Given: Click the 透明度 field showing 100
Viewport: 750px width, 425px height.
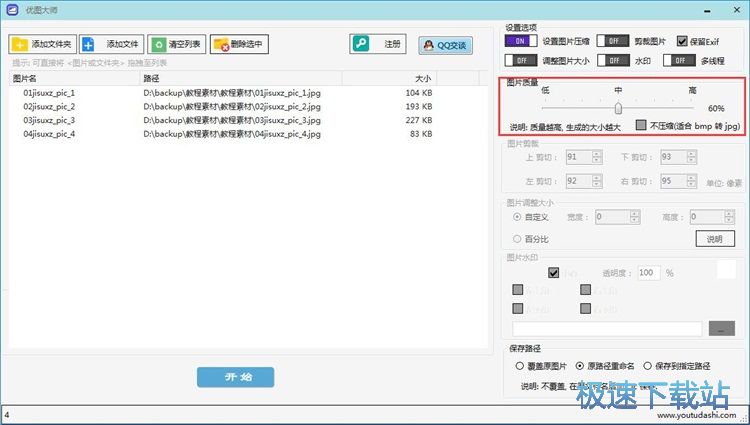Looking at the screenshot, I should point(649,272).
